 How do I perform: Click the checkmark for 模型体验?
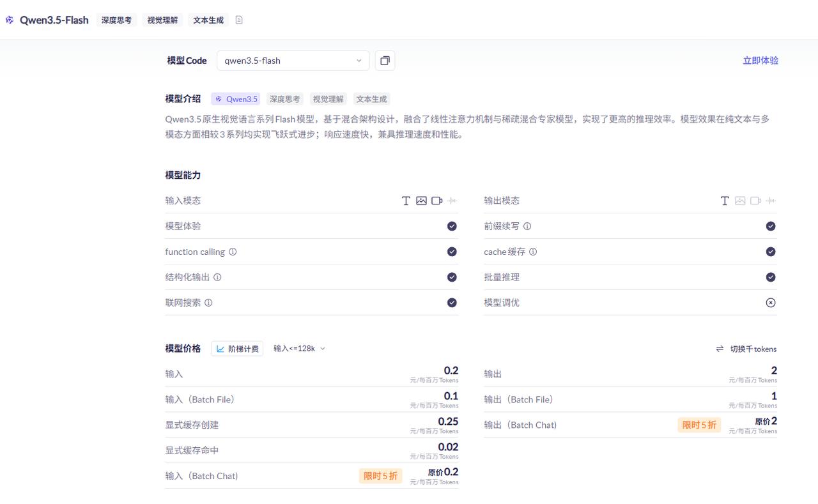pos(452,226)
